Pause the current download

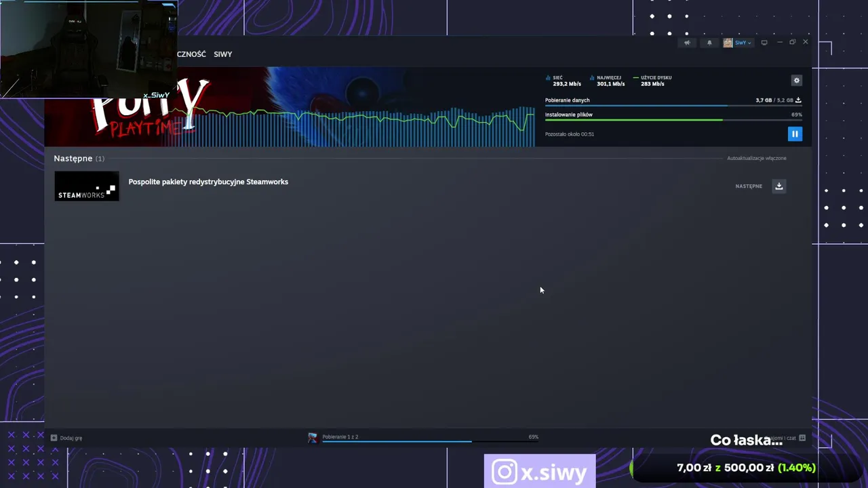click(x=795, y=134)
